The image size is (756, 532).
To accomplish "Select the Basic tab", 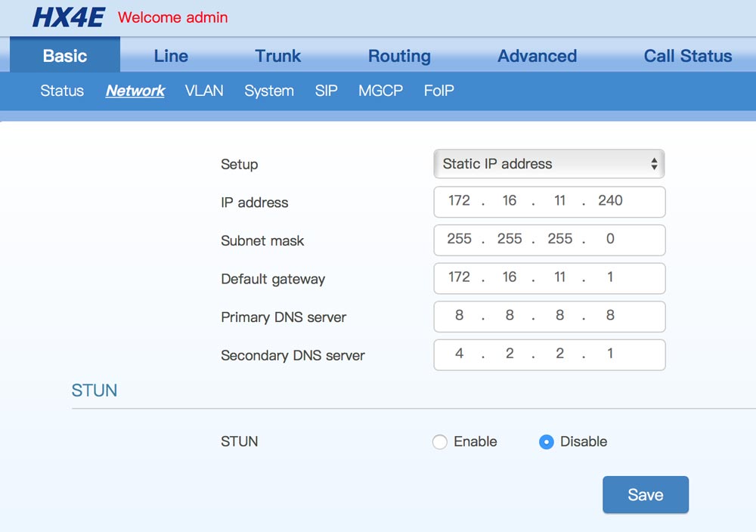I will [65, 56].
